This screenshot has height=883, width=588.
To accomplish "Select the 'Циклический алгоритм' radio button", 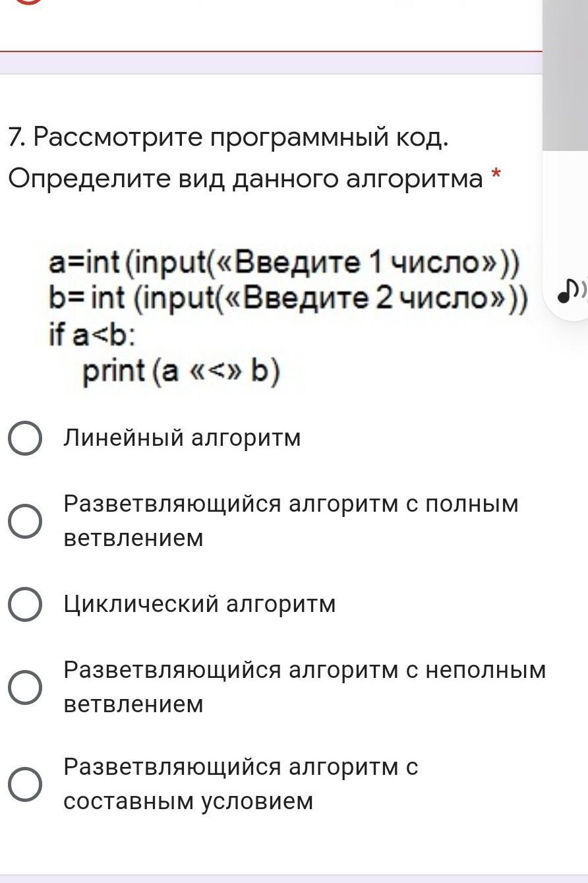I will (25, 605).
